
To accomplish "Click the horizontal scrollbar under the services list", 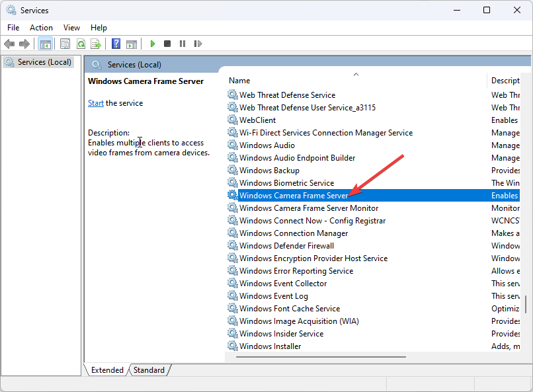I will [321, 357].
